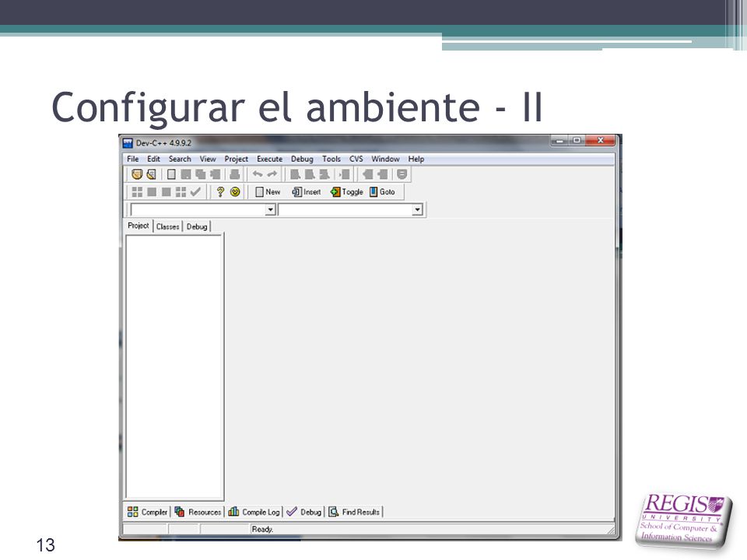The width and height of the screenshot is (747, 560).
Task: Click the empty project tree panel
Action: (174, 366)
